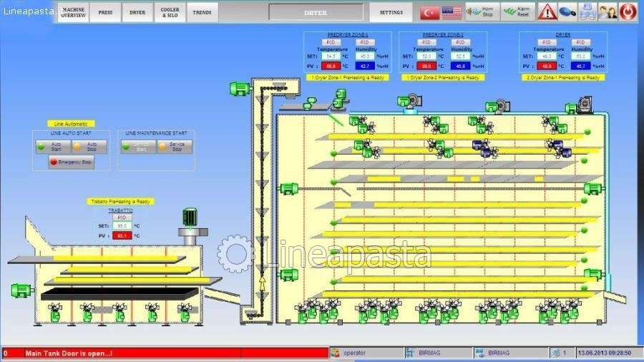
Task: Edit Trabatto SET temperature field
Action: (122, 226)
